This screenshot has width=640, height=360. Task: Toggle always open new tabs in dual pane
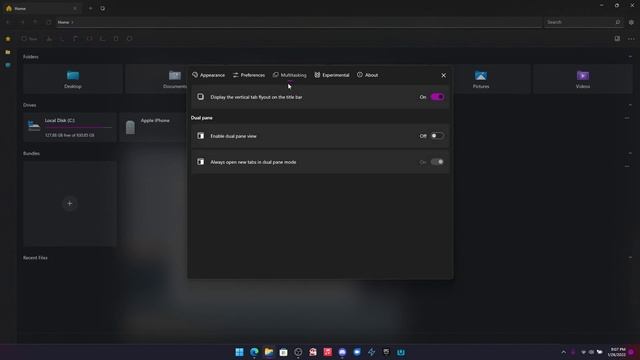click(x=437, y=162)
